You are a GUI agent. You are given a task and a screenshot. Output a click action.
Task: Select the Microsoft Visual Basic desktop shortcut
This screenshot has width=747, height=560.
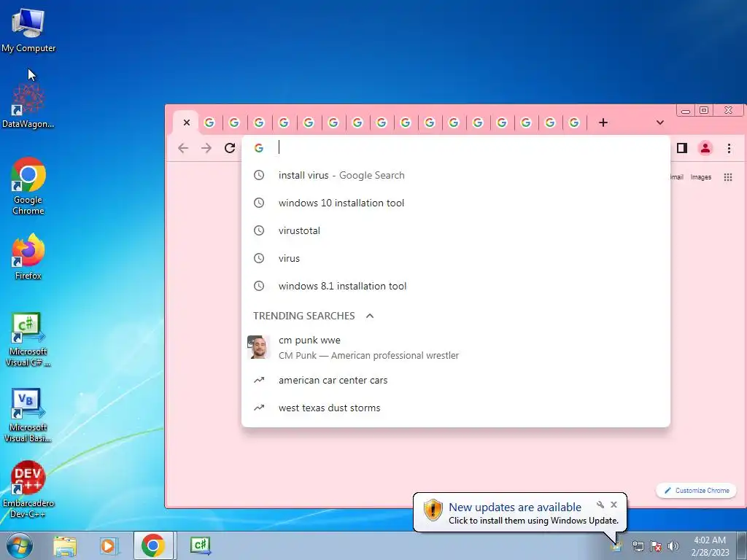(x=28, y=415)
